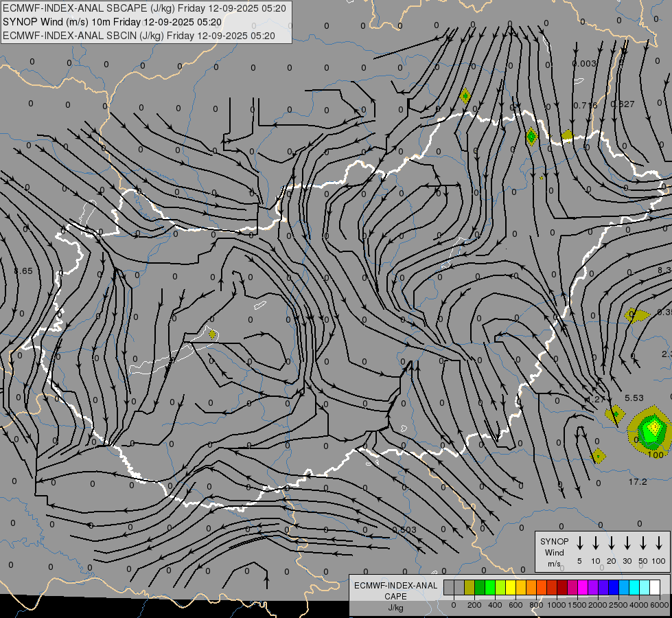
Task: Click the wind legend arrow above 20
Action: (x=611, y=543)
